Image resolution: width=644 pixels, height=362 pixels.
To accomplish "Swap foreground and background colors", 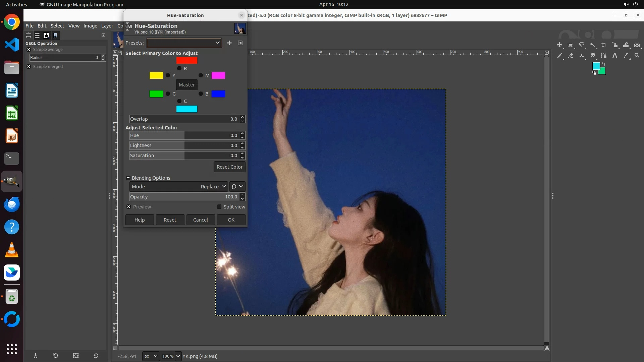I will click(x=604, y=64).
